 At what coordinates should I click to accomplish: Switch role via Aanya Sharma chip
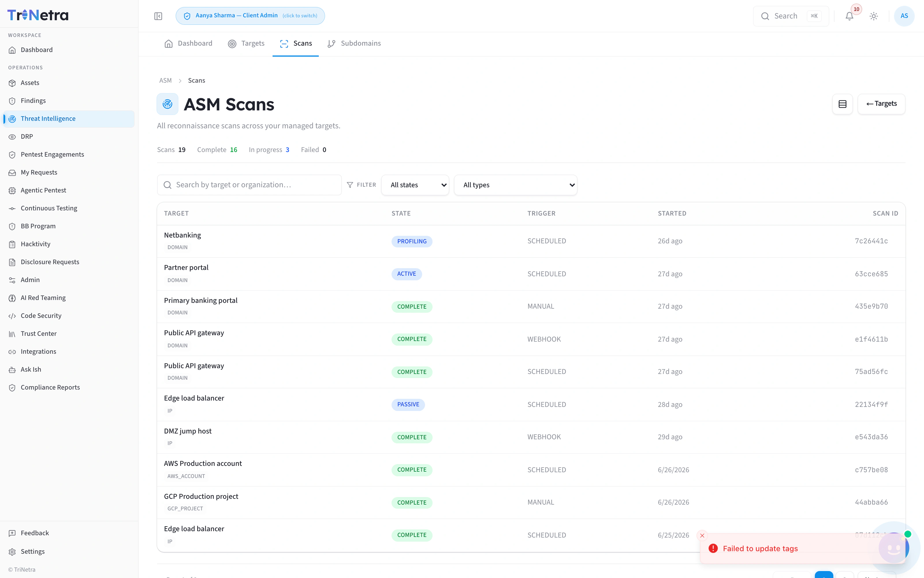coord(250,16)
